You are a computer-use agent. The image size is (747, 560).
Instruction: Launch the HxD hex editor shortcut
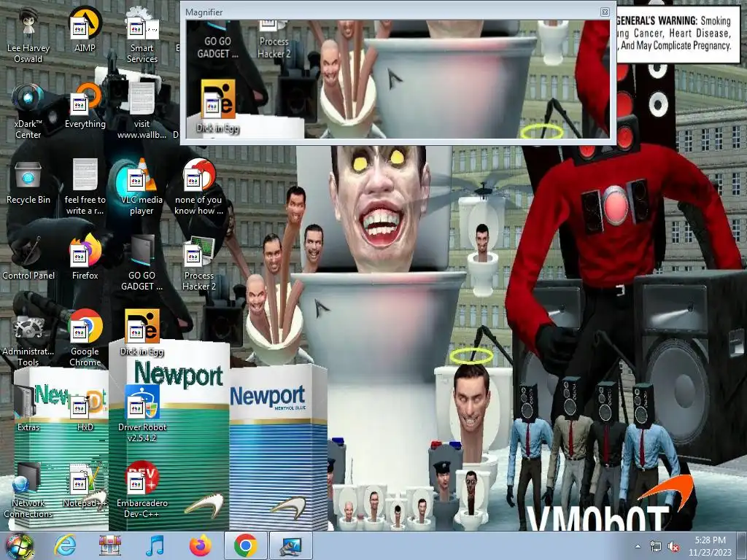point(85,410)
